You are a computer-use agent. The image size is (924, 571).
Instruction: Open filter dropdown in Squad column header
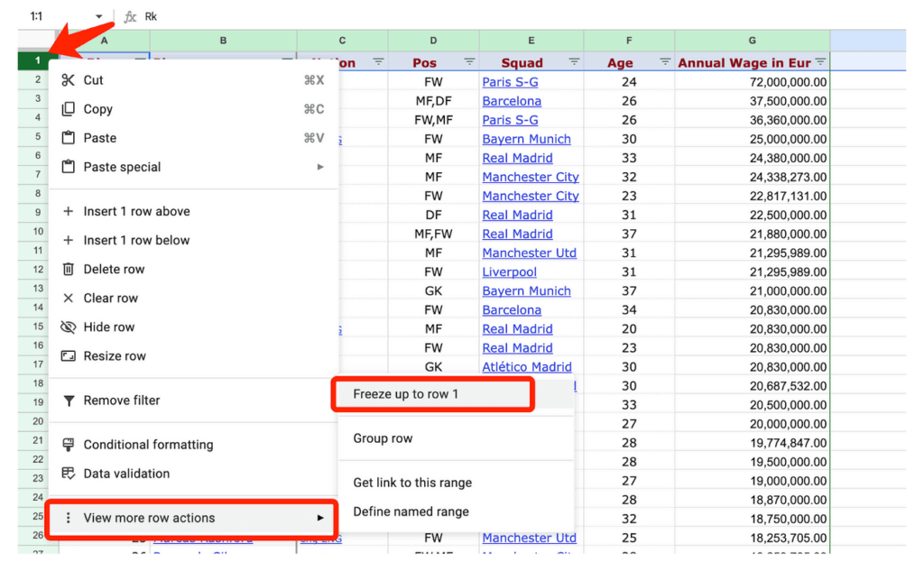point(574,62)
